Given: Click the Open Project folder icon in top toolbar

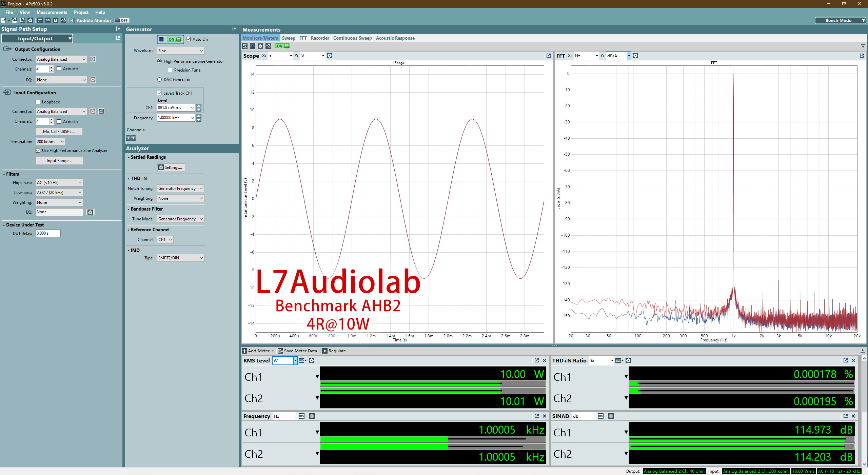Looking at the screenshot, I should coord(15,20).
